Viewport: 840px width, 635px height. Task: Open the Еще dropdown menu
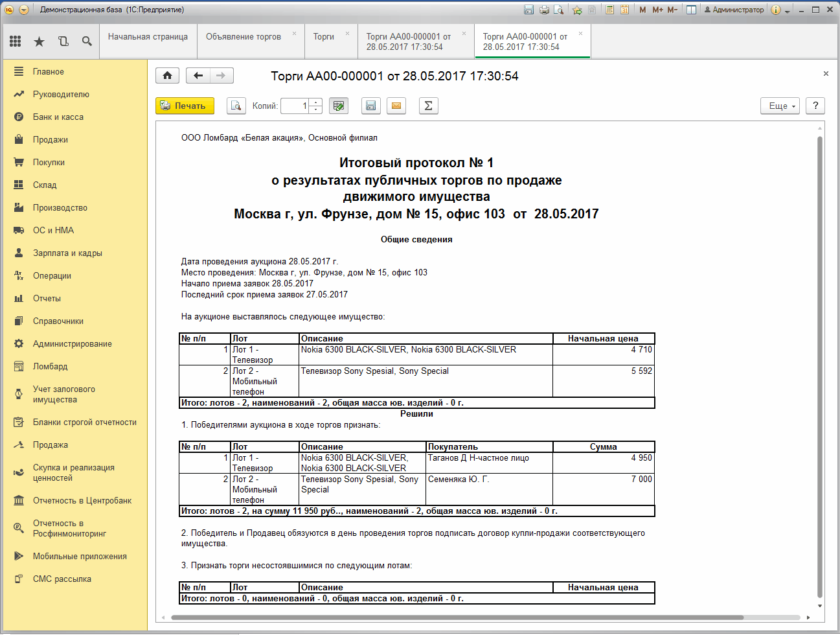coord(780,106)
